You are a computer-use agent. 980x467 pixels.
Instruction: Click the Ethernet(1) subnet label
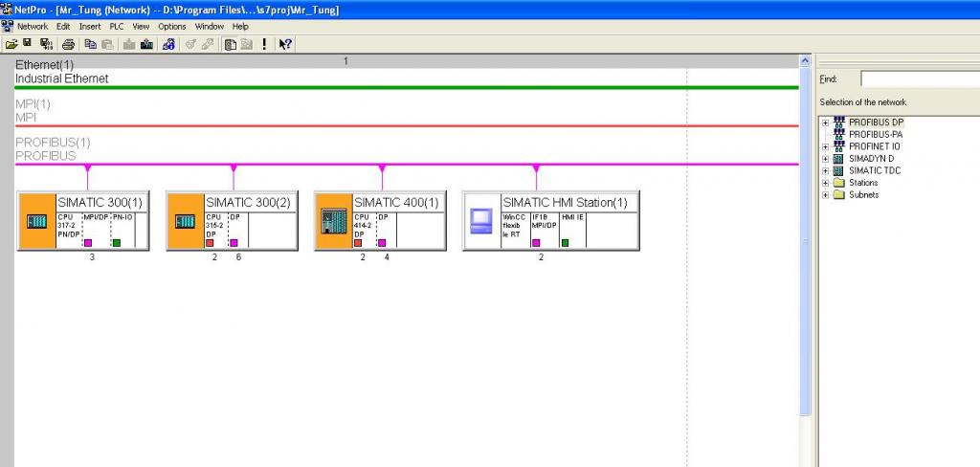click(x=44, y=64)
